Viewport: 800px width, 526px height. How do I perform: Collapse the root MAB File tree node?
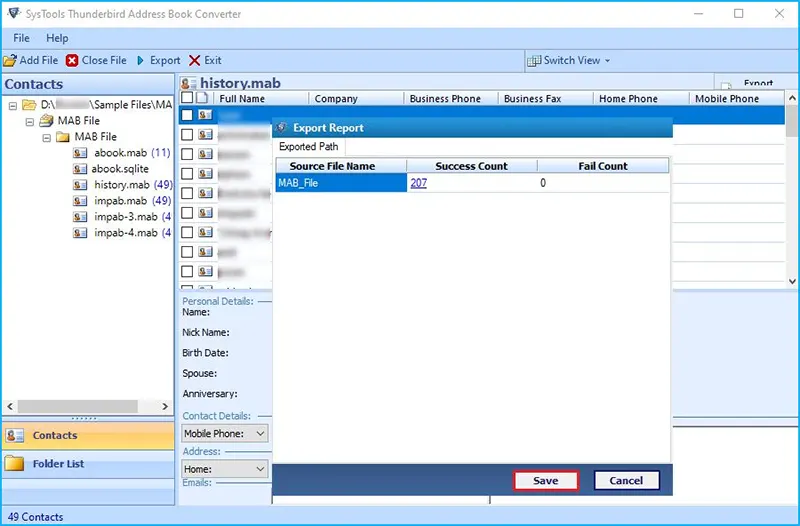pyautogui.click(x=30, y=122)
